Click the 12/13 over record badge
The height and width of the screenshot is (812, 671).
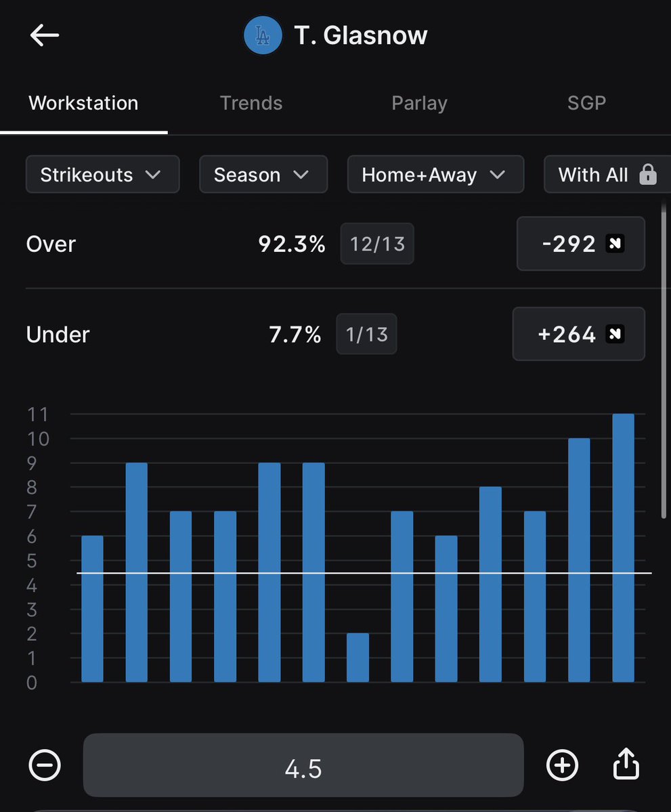click(377, 244)
